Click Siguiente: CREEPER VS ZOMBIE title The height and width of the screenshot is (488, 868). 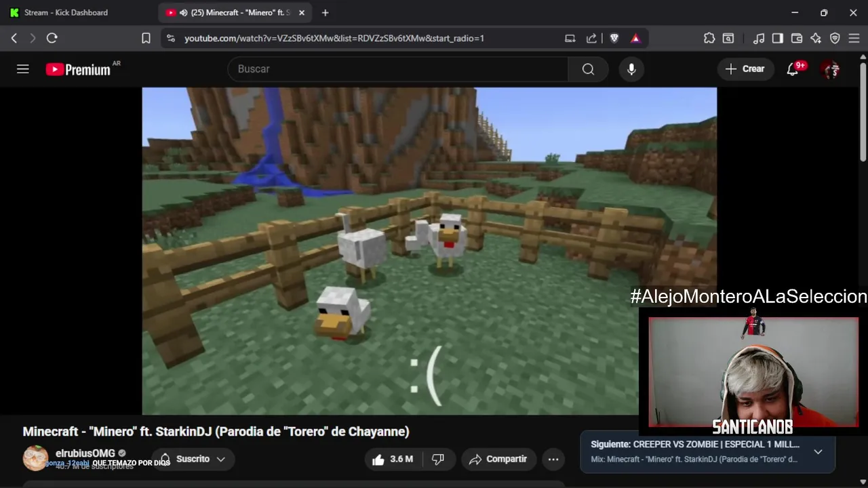695,445
